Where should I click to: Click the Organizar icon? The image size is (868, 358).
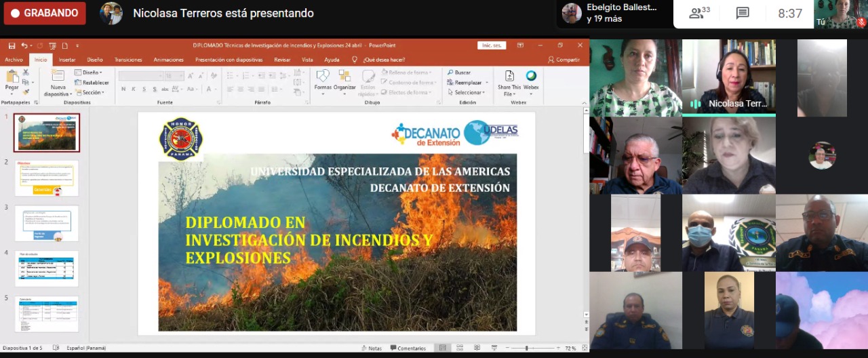point(344,76)
